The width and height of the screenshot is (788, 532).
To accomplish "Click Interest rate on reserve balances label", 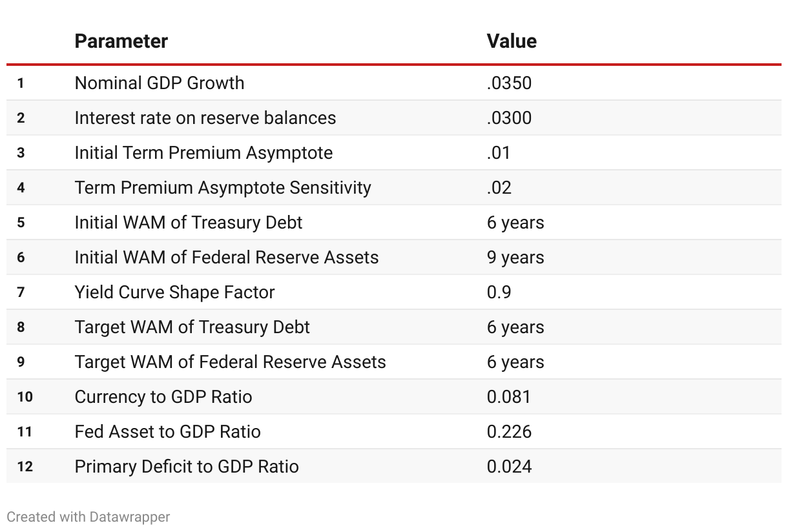I will (x=205, y=118).
